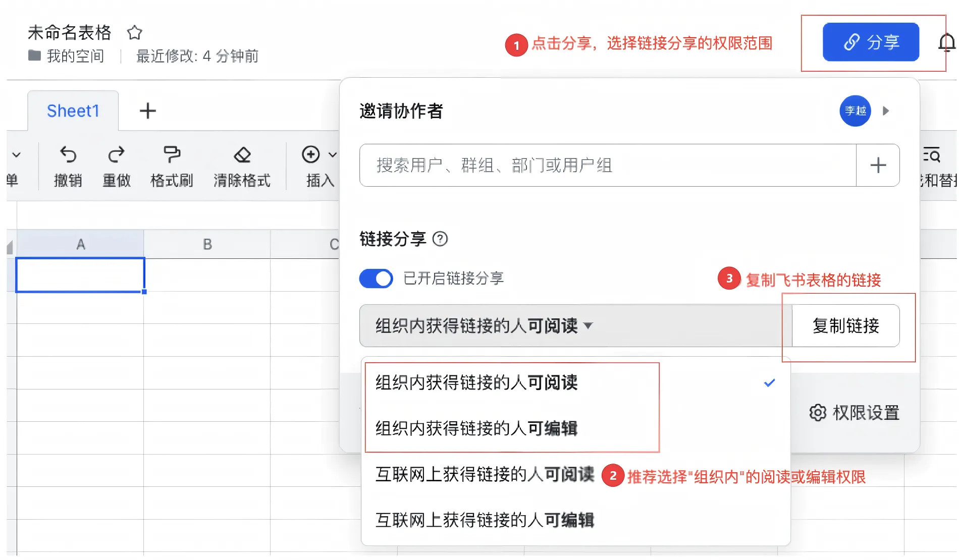Expand collaborator list arrow beside avatar
Image resolution: width=959 pixels, height=560 pixels.
click(886, 111)
